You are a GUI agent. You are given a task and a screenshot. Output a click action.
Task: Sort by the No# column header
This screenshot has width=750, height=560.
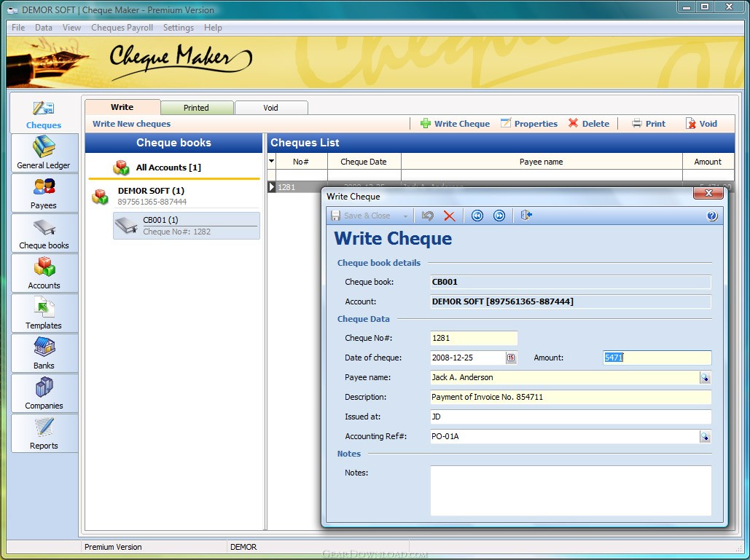(x=301, y=162)
